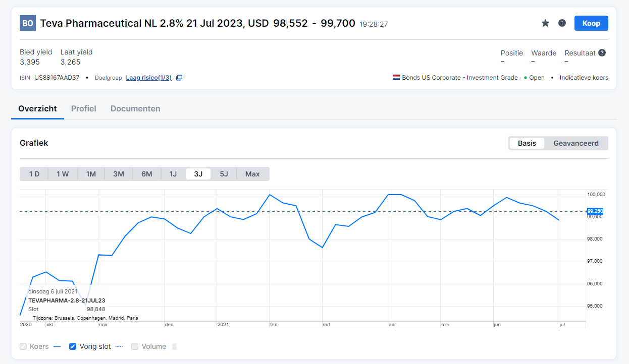The width and height of the screenshot is (629, 364).
Task: Set chart range to 5J
Action: 224,174
